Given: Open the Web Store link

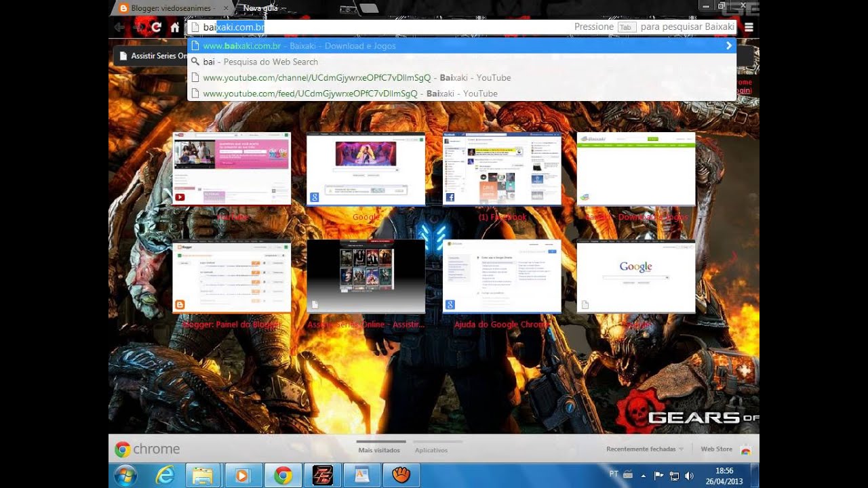Looking at the screenshot, I should 716,449.
